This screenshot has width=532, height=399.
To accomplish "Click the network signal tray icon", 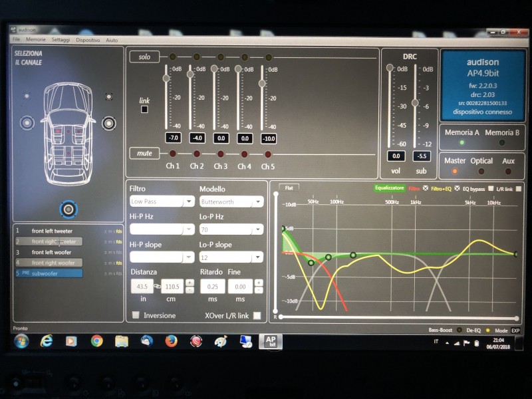I will [x=457, y=343].
